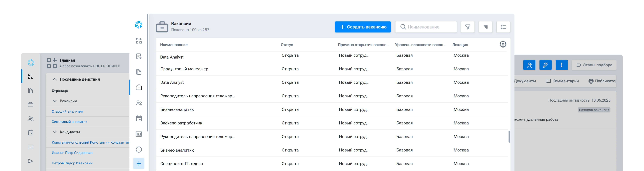Open reports chart icon in center sidebar
644x171 pixels.
139,134
